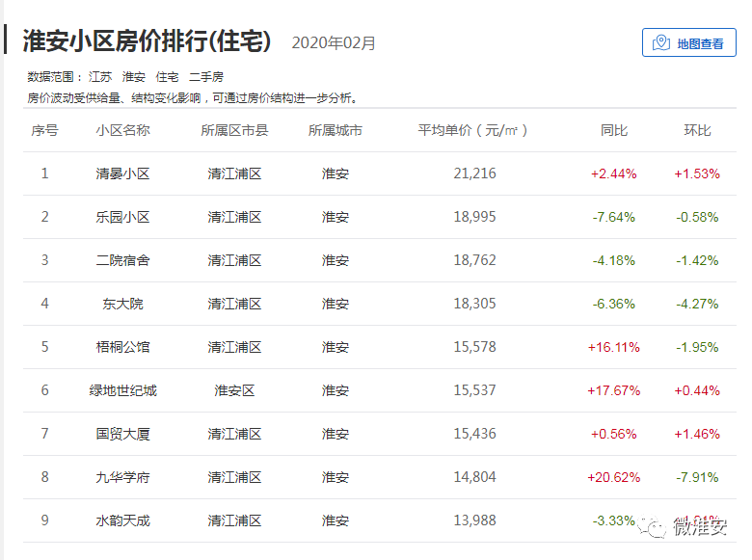Click the 二手房 data range label
Viewport: 752px width, 560px height.
pos(206,77)
